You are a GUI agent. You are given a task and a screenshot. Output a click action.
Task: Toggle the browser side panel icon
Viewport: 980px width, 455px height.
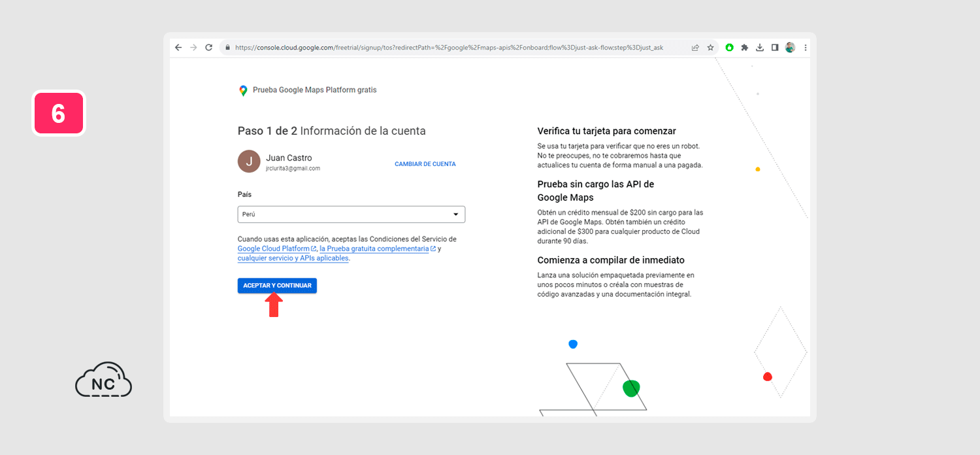coord(775,48)
